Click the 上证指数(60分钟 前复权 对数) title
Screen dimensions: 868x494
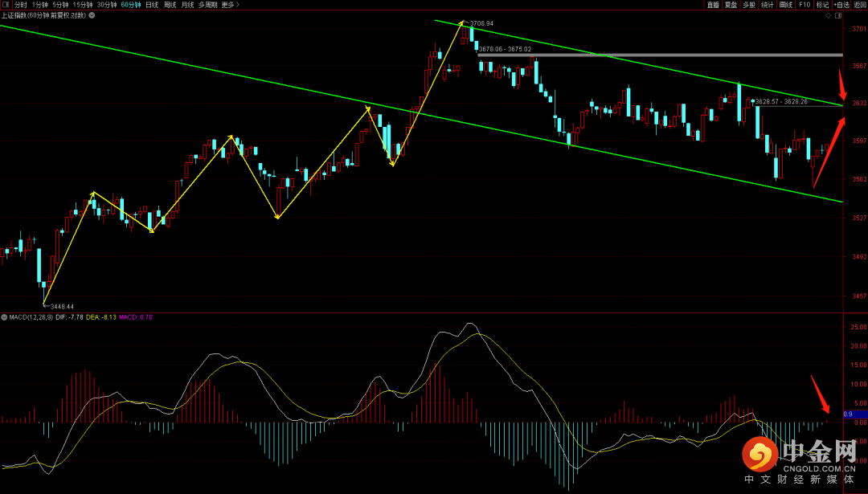(x=43, y=15)
